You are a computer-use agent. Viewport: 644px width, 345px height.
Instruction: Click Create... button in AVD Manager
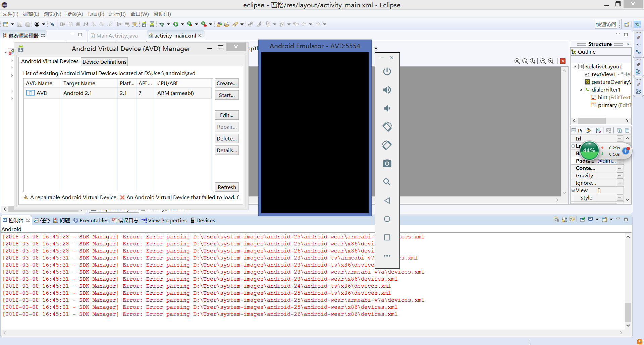pos(227,83)
